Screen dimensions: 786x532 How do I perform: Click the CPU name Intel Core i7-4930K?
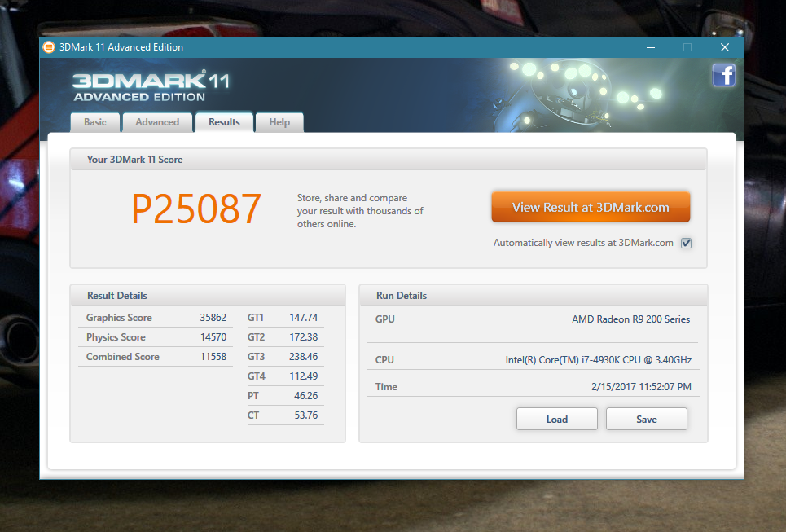click(599, 360)
